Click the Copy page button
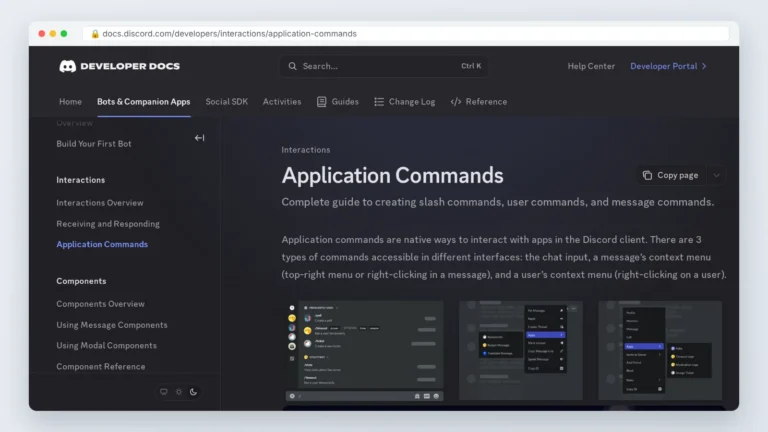This screenshot has height=432, width=768. click(x=671, y=175)
